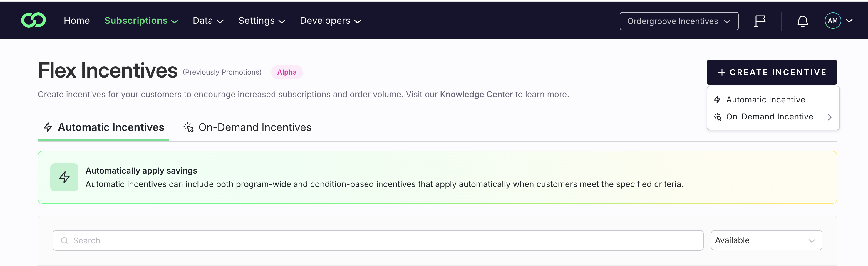Click the cursor icon beside On-Demand Incentive

tap(717, 117)
